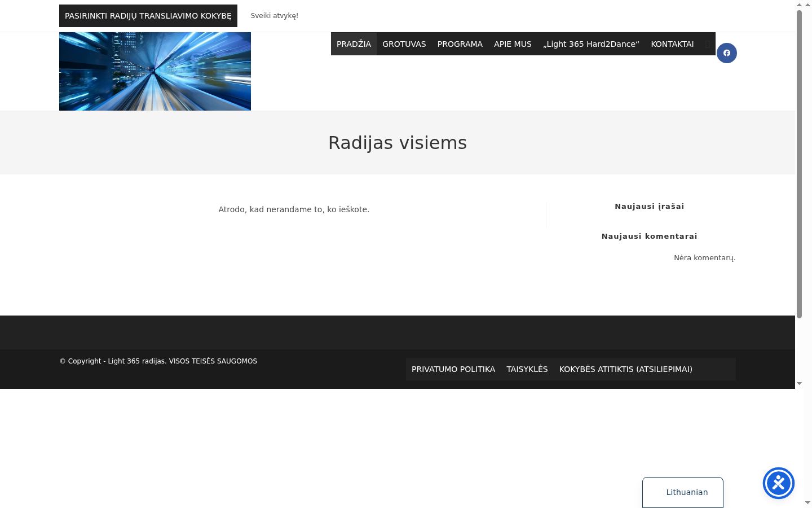The height and width of the screenshot is (508, 812).
Task: Click the Copyright Light 365 radijas text
Action: click(158, 361)
